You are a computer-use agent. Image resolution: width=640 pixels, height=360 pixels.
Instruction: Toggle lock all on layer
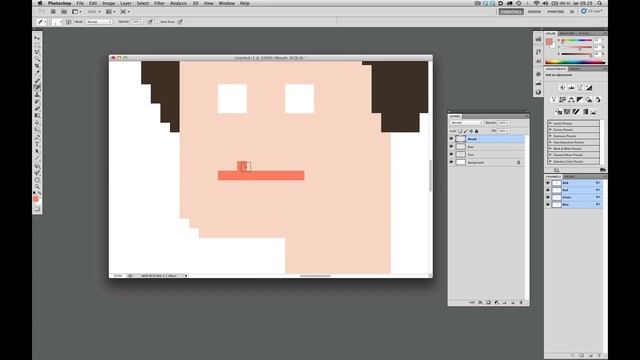point(476,131)
